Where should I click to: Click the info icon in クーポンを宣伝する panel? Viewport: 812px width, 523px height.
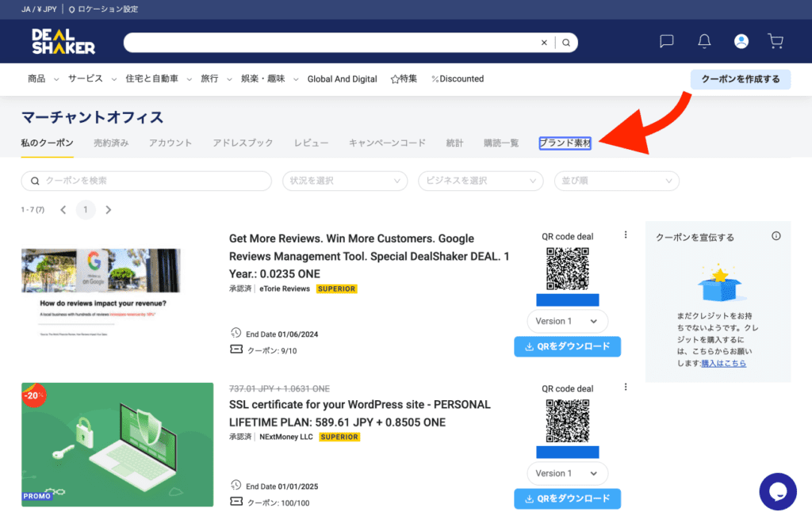click(776, 236)
